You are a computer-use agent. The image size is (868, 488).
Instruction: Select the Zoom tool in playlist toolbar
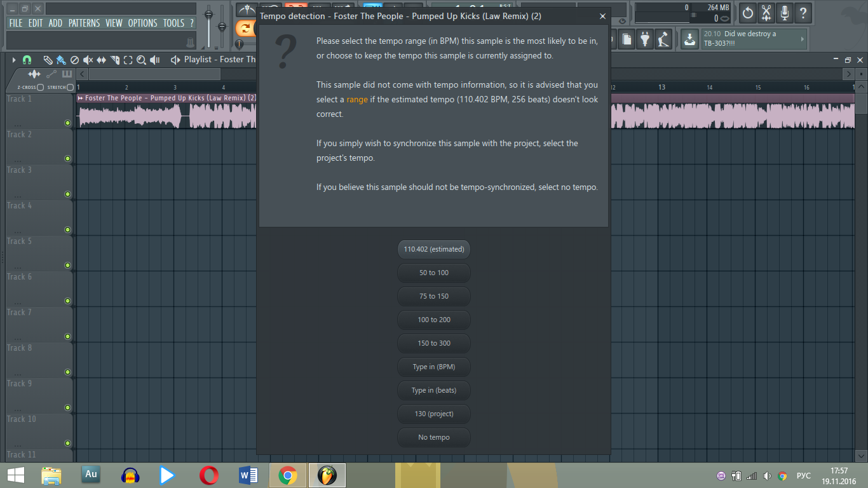coord(141,60)
